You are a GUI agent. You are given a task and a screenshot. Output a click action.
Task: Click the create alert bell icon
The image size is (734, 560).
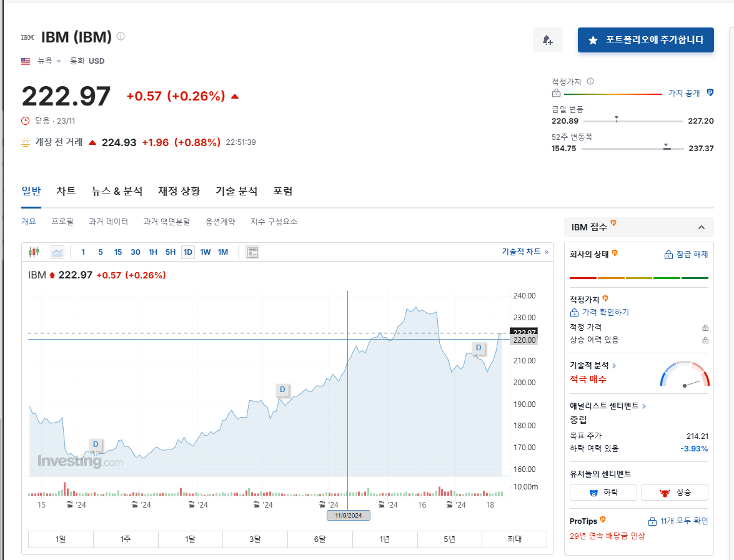548,40
